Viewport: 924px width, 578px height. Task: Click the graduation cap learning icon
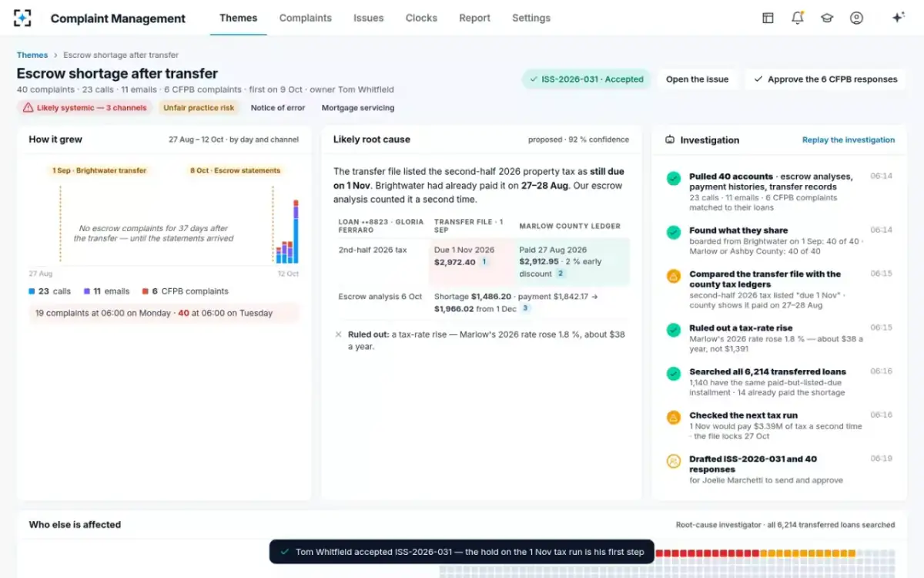827,18
